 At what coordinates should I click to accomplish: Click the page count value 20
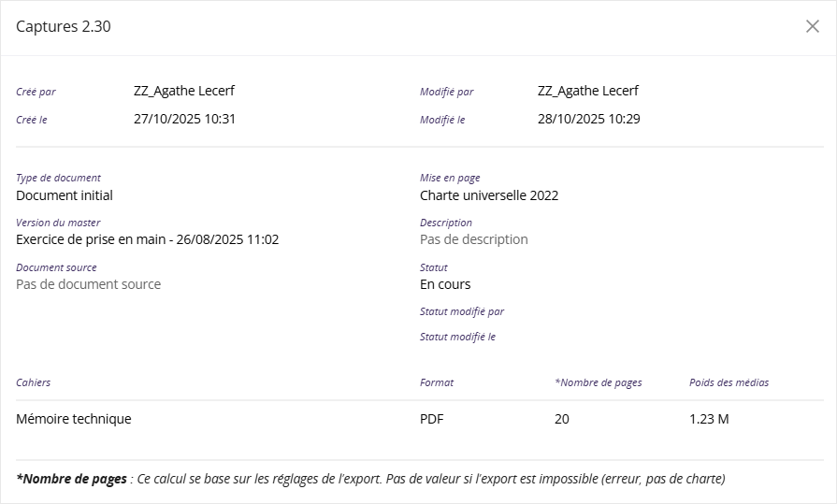pos(561,419)
